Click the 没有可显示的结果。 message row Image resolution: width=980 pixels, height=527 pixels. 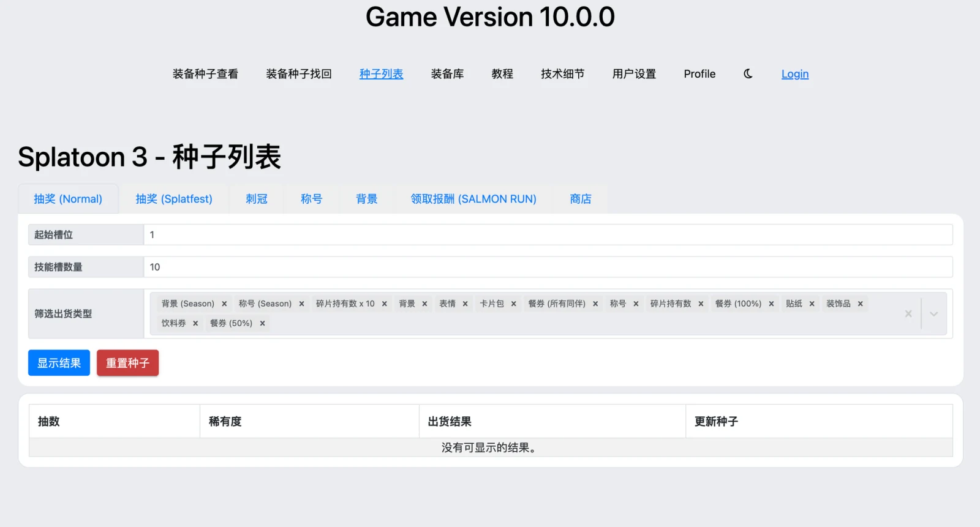click(x=491, y=447)
